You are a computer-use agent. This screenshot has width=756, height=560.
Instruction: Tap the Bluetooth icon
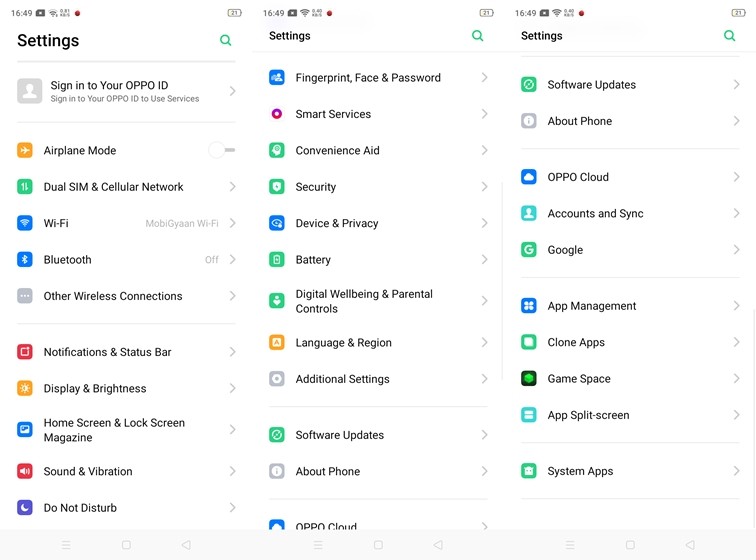[x=25, y=260]
